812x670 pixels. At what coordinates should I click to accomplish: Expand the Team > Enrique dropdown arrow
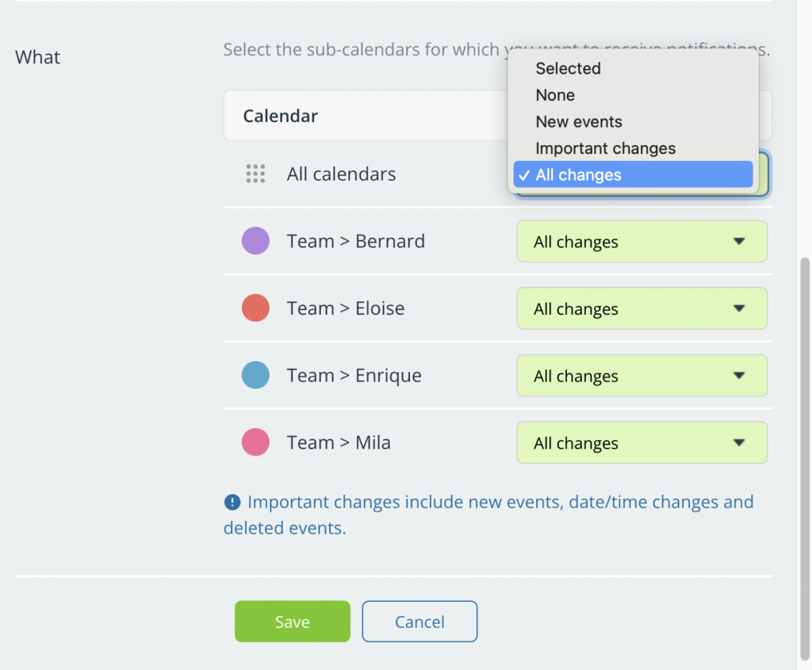[739, 375]
